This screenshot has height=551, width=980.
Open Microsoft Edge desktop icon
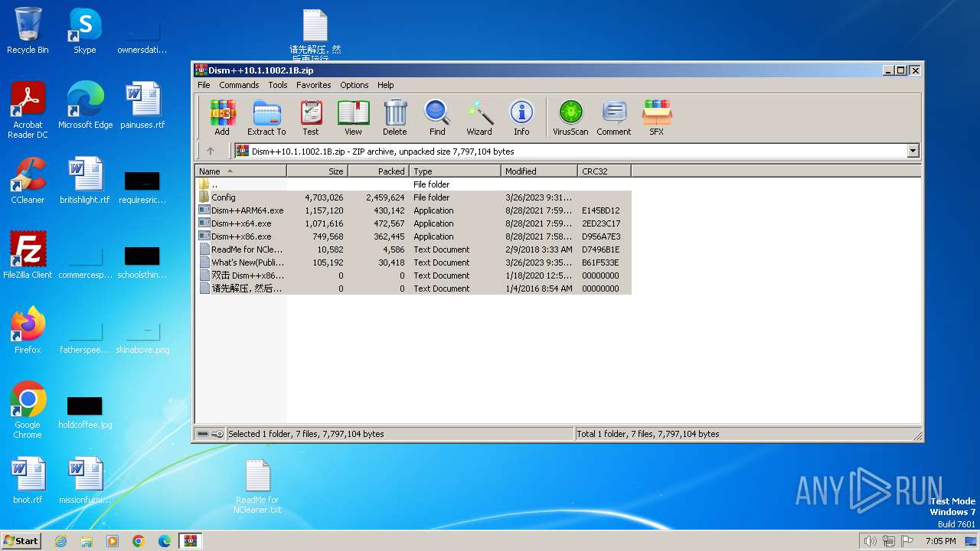coord(85,106)
